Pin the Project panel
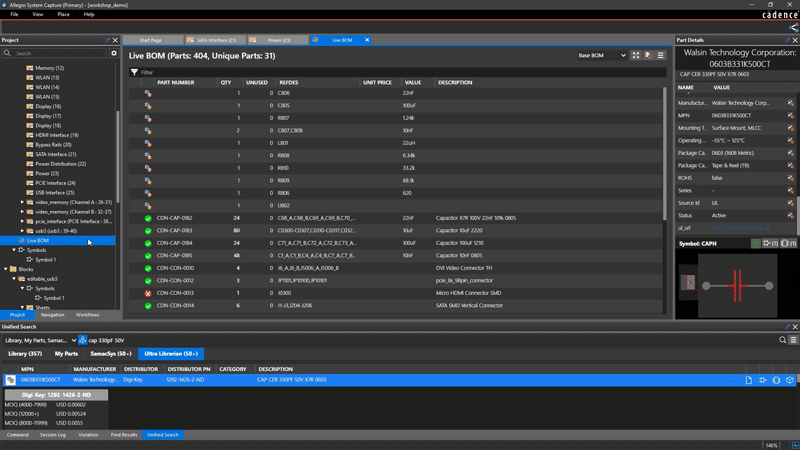Image resolution: width=800 pixels, height=450 pixels. pyautogui.click(x=107, y=40)
